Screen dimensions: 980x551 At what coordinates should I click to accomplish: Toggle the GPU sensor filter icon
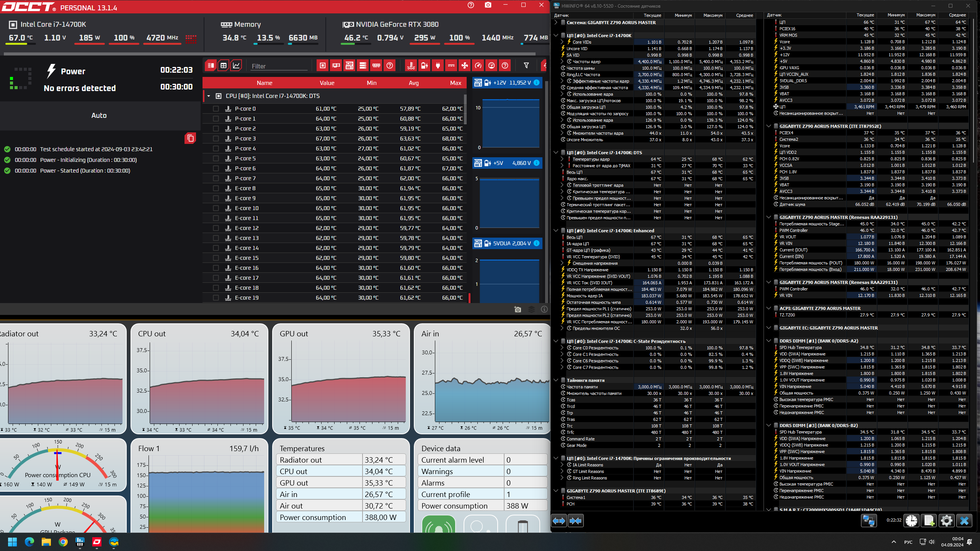click(x=336, y=66)
